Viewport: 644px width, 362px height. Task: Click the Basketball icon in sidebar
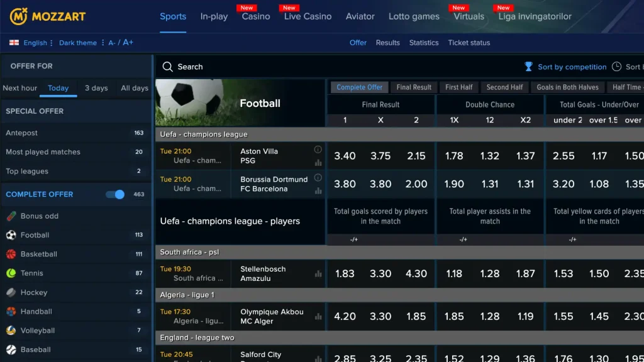click(11, 254)
